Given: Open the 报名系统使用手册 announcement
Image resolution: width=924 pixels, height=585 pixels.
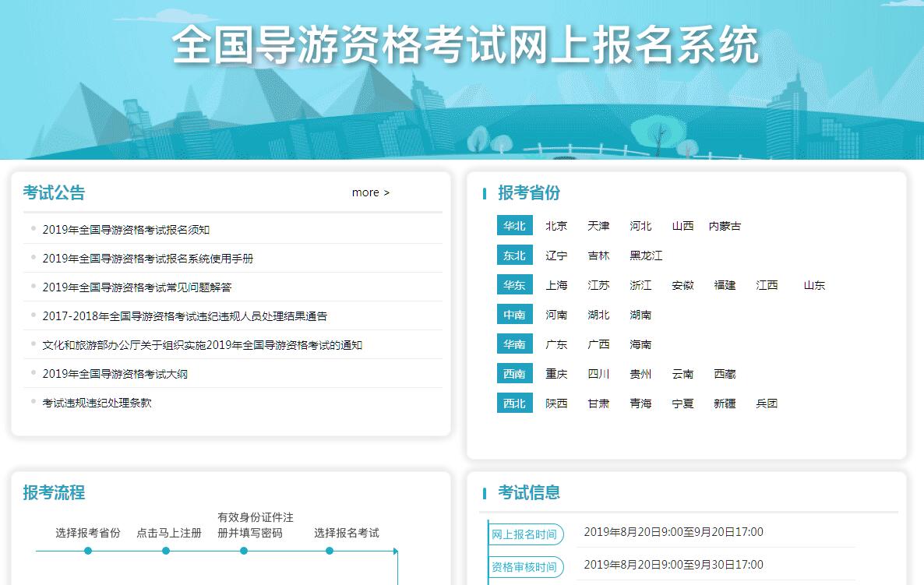Looking at the screenshot, I should tap(147, 259).
